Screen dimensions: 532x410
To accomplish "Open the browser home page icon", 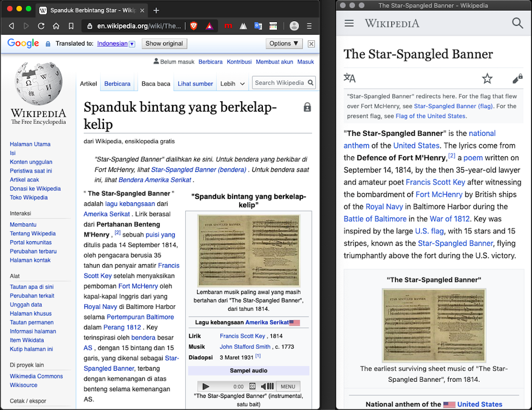I will tap(56, 26).
